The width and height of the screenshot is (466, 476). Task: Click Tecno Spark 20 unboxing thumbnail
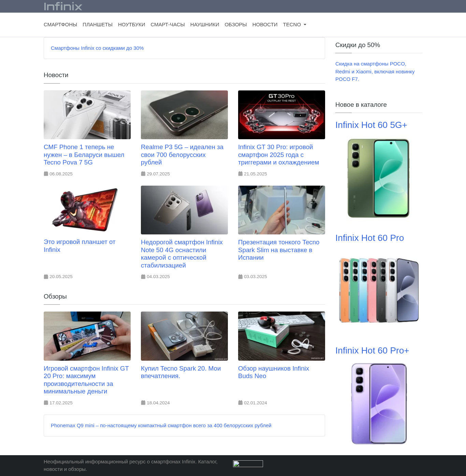click(184, 336)
